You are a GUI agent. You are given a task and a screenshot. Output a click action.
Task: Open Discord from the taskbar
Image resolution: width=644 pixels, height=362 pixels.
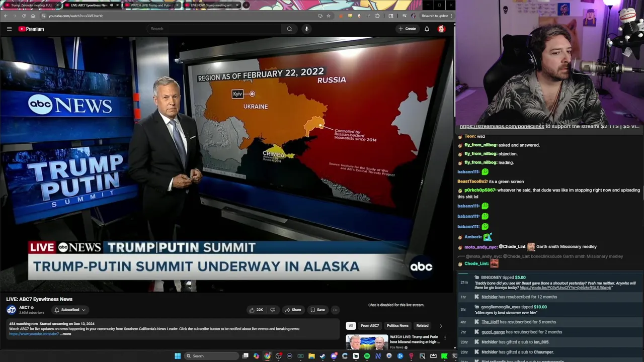point(334,356)
